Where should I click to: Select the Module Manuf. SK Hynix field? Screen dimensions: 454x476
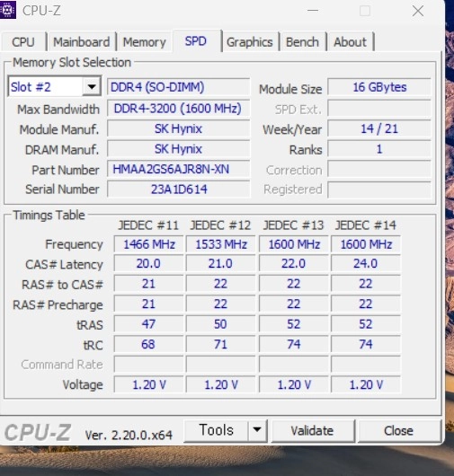coord(178,128)
